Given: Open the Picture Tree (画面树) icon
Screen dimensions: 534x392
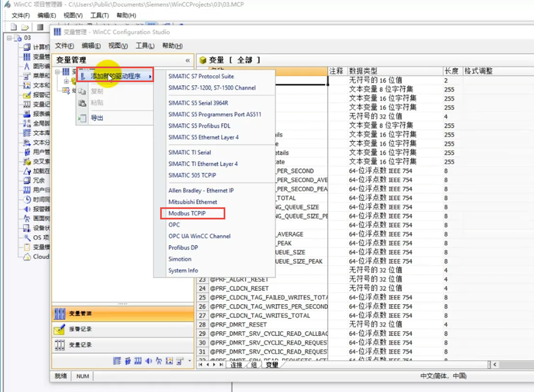Looking at the screenshot, I should point(27,219).
